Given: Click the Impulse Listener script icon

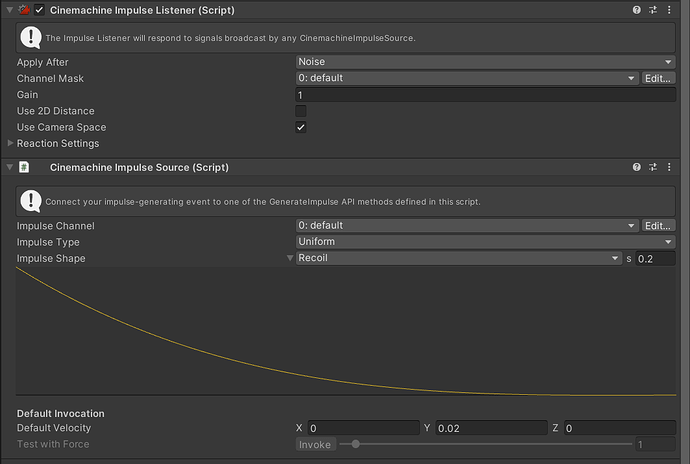Looking at the screenshot, I should [24, 9].
